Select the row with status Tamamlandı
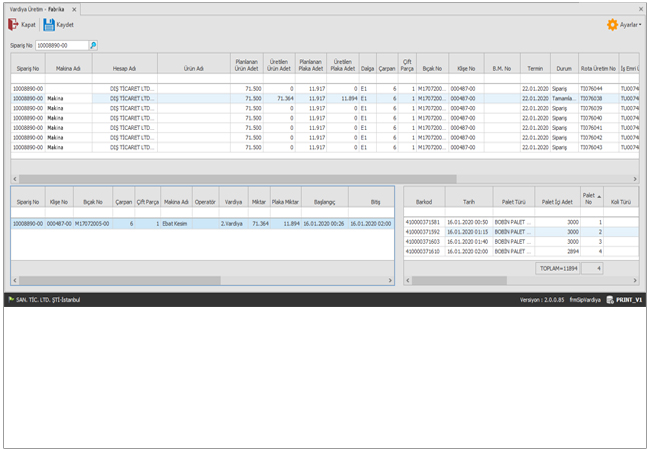 click(x=563, y=99)
